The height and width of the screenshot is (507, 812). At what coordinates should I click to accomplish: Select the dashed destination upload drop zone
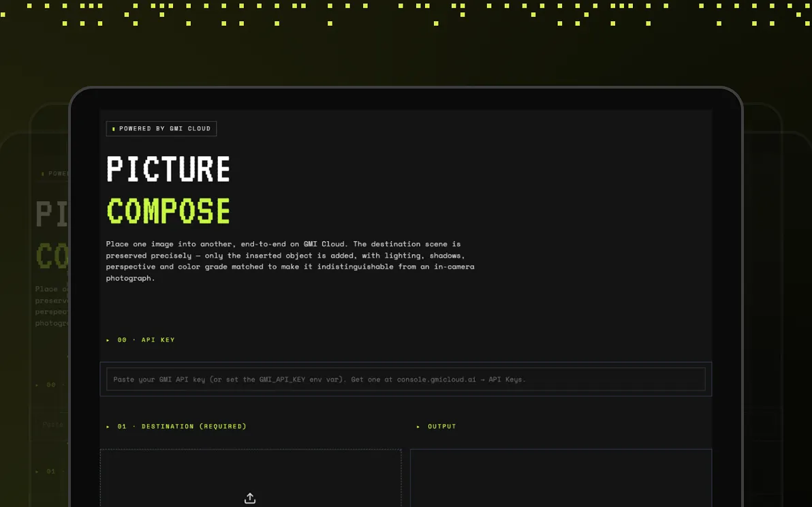[251, 478]
